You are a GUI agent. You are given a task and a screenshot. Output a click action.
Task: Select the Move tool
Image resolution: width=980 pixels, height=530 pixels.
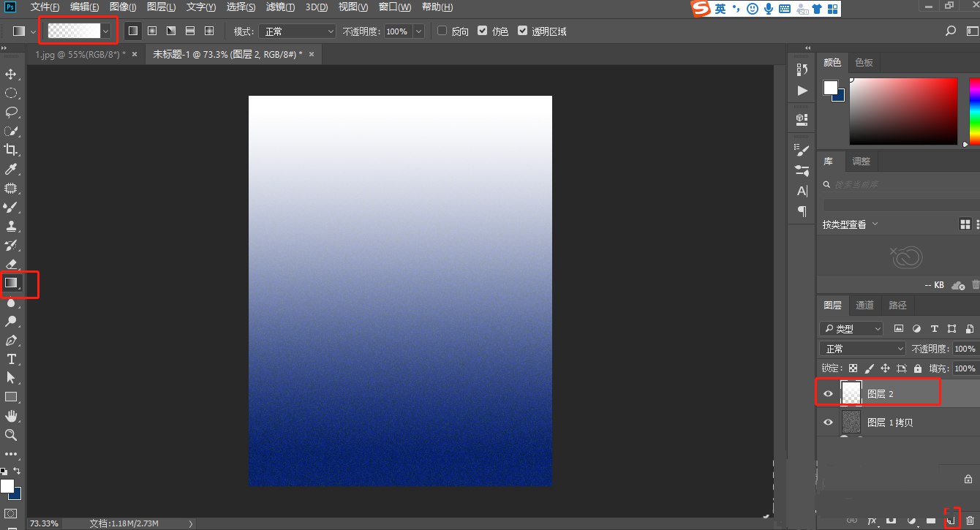10,74
